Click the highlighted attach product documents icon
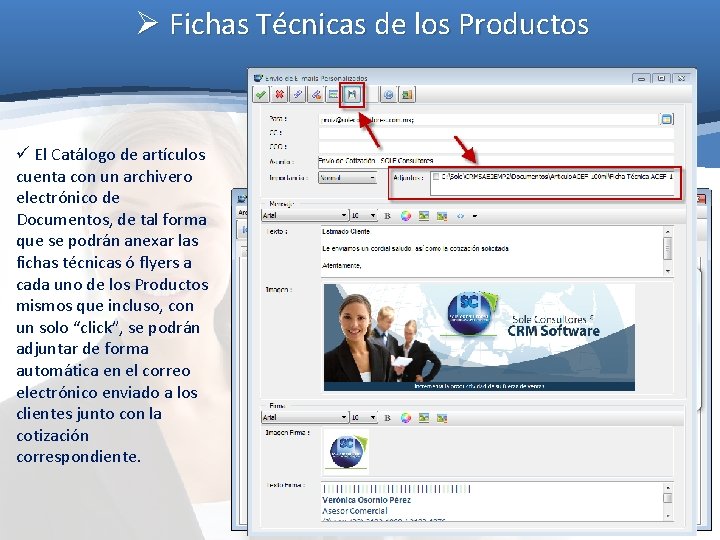The image size is (720, 540). coord(352,95)
